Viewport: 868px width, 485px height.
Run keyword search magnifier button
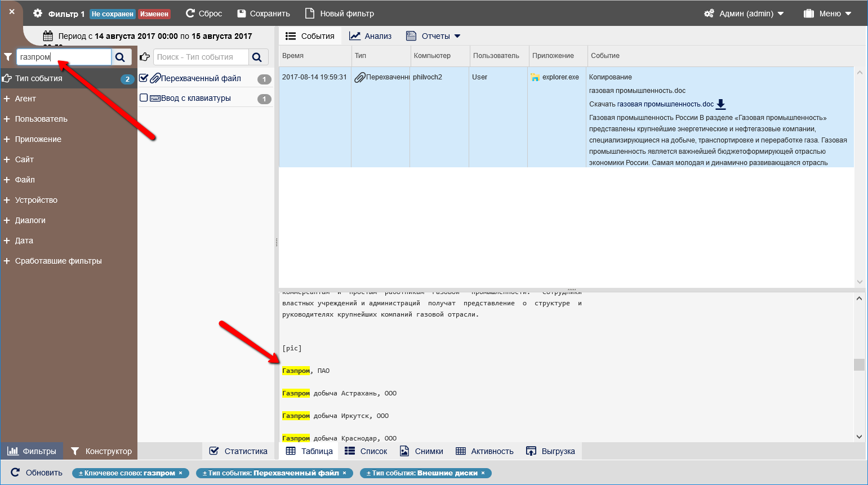tap(122, 57)
